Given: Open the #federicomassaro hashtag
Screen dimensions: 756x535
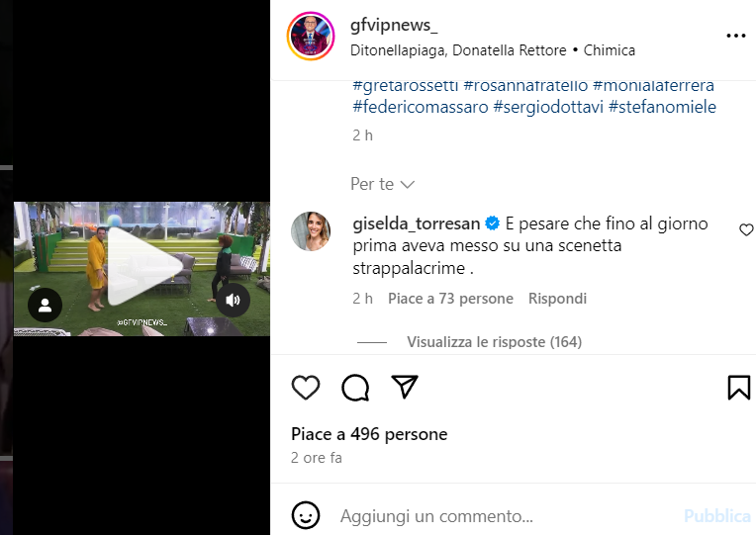Looking at the screenshot, I should [x=421, y=107].
